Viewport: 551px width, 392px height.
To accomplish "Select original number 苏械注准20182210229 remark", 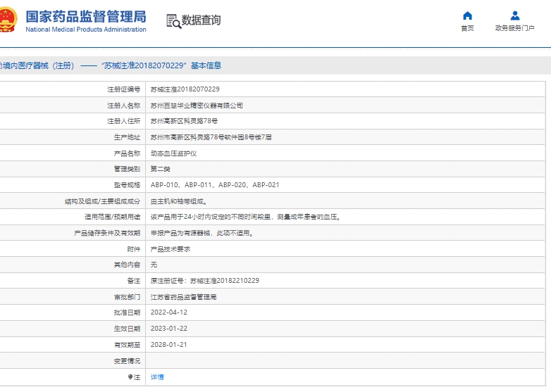I will [x=205, y=281].
